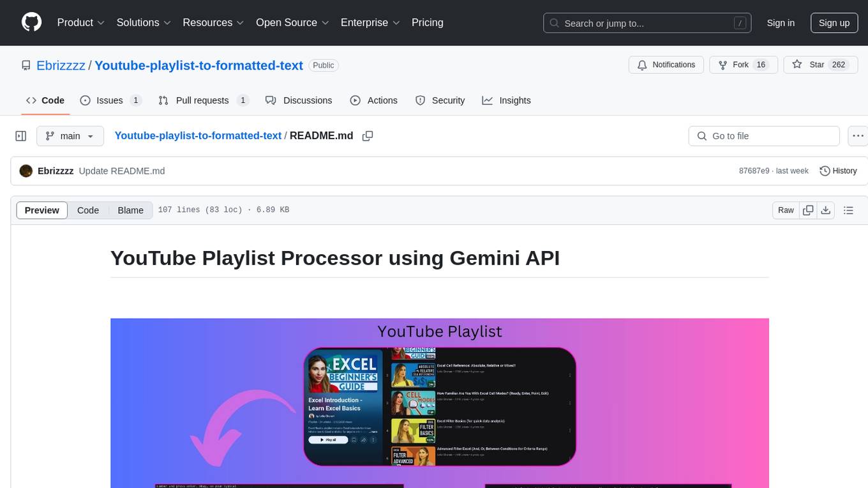868x488 pixels.
Task: Focus the Search or jump to field
Action: (648, 23)
